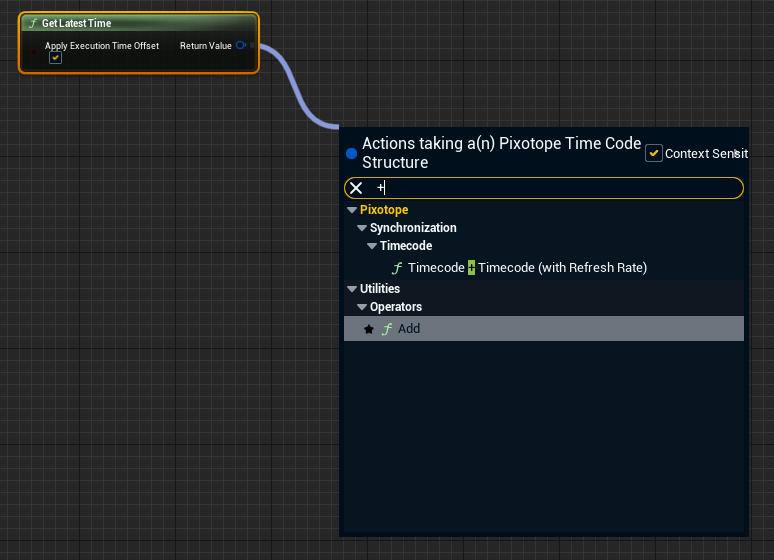The height and width of the screenshot is (560, 774).
Task: Clear the search with the X icon
Action: (x=356, y=188)
